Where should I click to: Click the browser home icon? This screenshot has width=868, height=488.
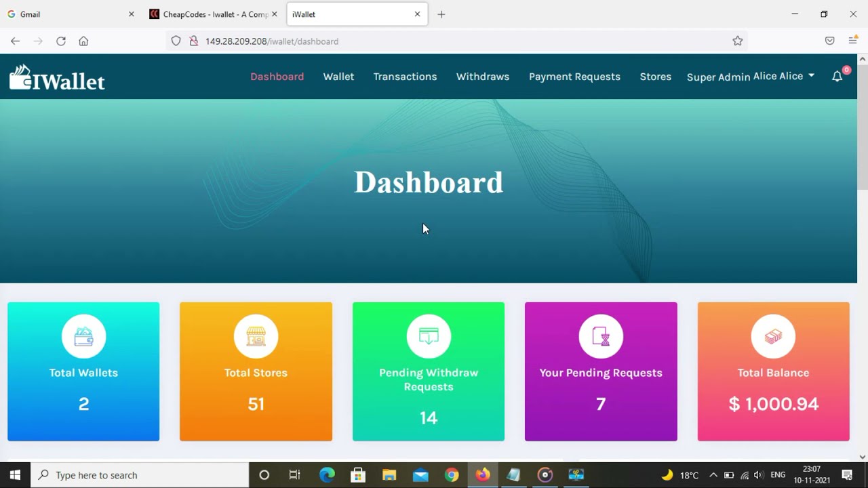tap(83, 41)
